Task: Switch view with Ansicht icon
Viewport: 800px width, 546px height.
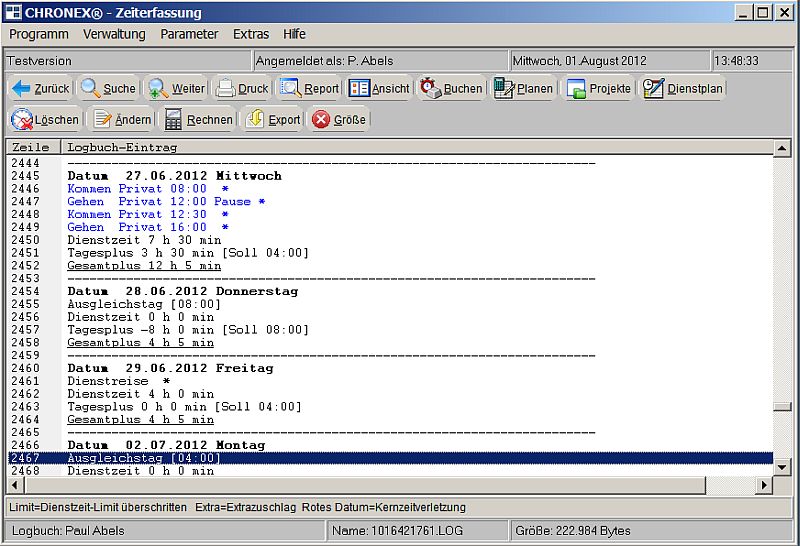Action: coord(359,88)
